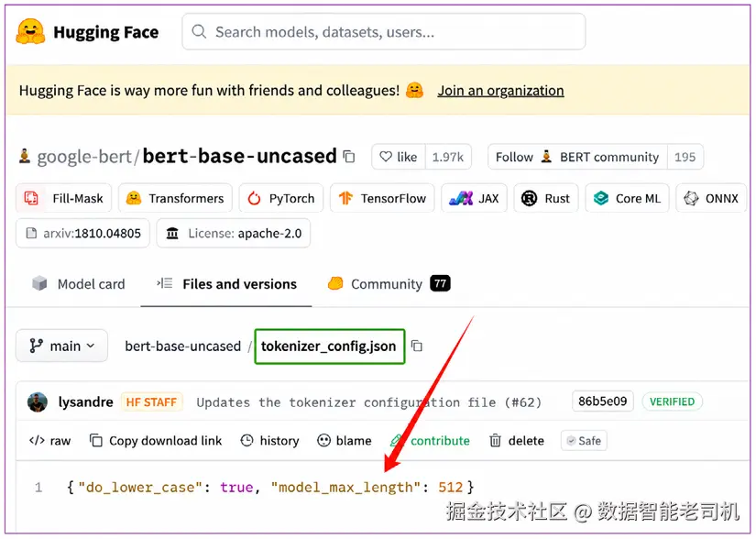Select the Transformers library tag
The image size is (756, 539).
(x=175, y=198)
